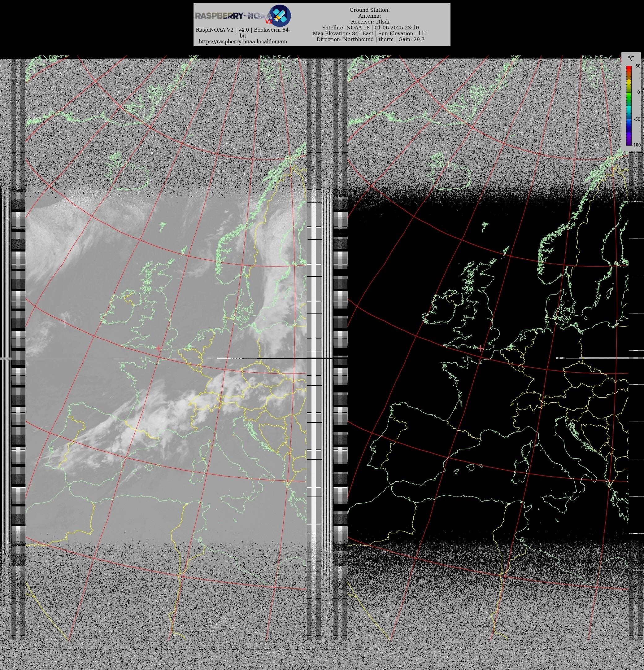Select 'Satellite: NOAA 18 | 01-06-2025 23:10' line
644x670 pixels.
[370, 28]
